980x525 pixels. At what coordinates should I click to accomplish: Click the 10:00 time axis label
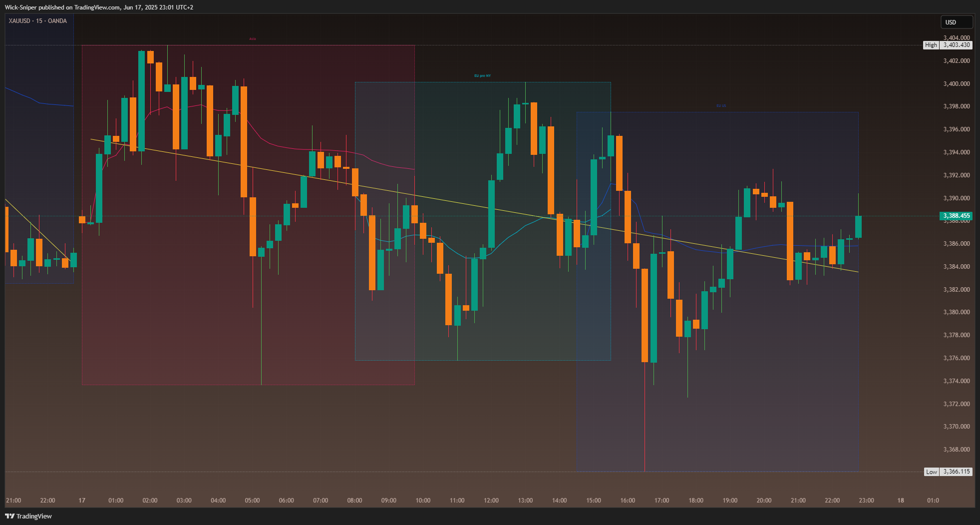pyautogui.click(x=423, y=501)
